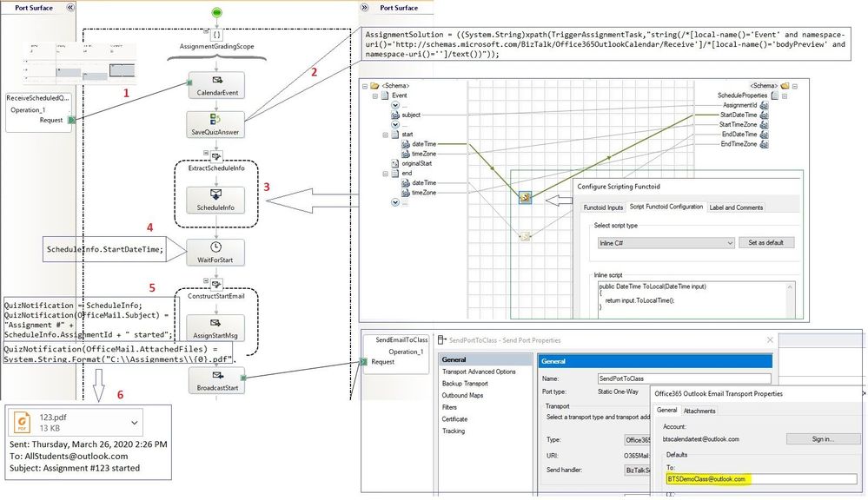The width and height of the screenshot is (868, 500).
Task: Click the EndTimeZone field icon
Action: click(764, 144)
